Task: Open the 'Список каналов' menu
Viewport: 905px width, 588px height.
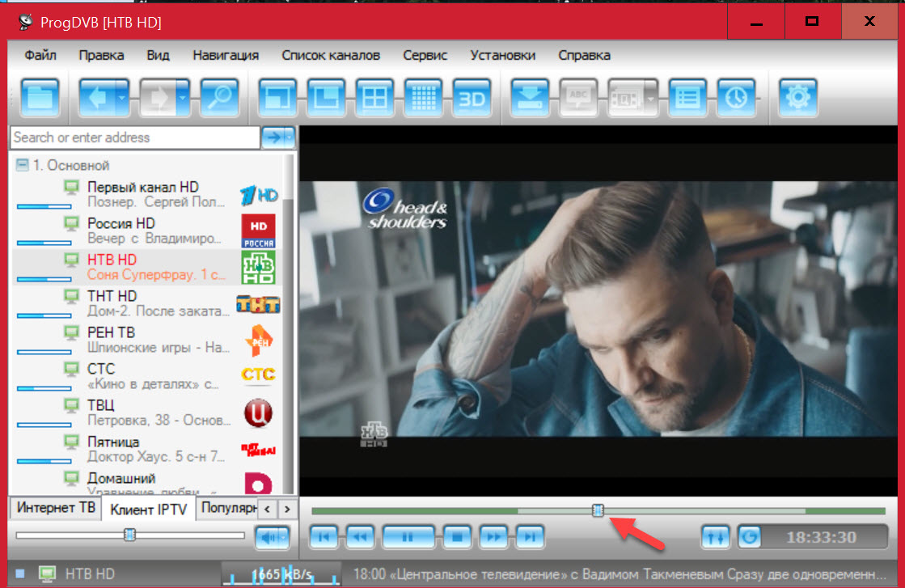Action: click(330, 56)
